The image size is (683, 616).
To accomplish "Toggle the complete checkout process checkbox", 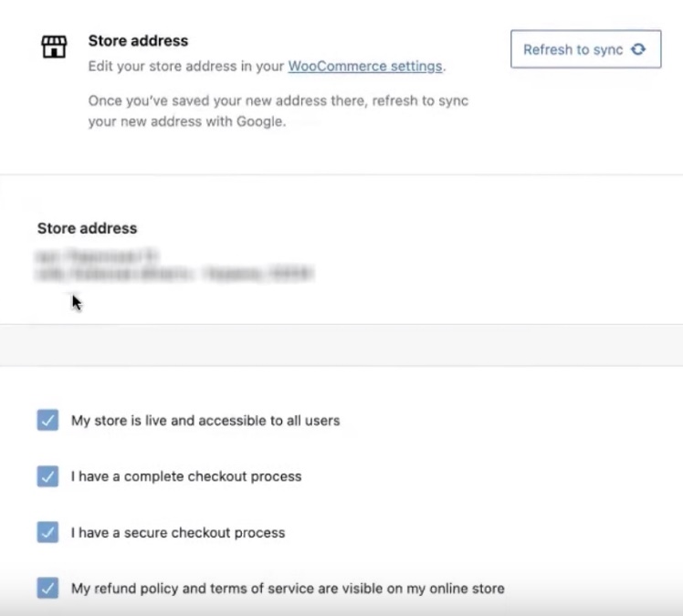I will coord(47,476).
